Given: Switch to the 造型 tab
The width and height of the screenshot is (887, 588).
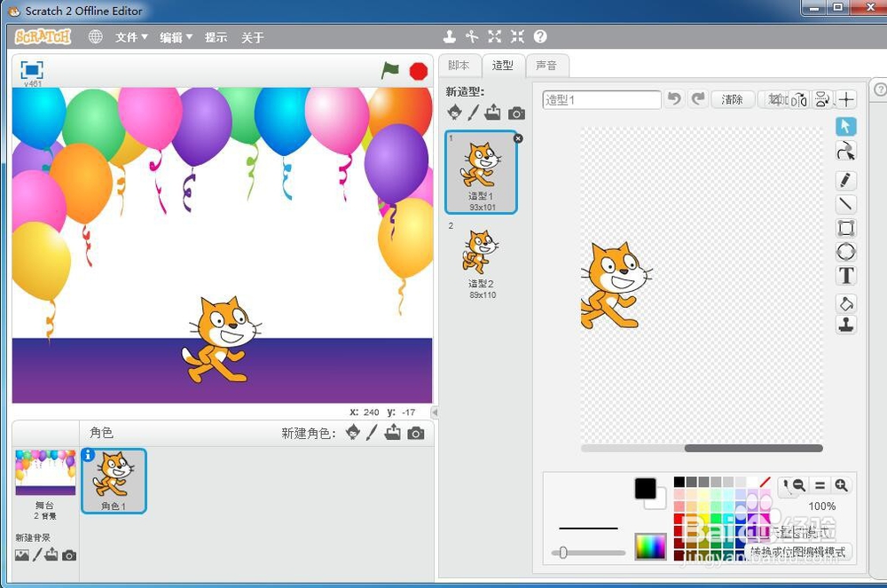Looking at the screenshot, I should (502, 66).
